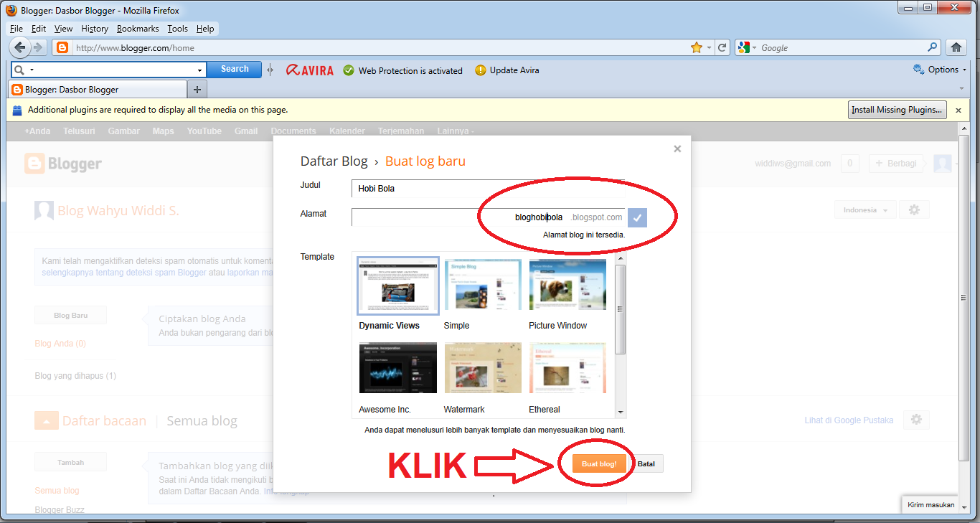Close the Buat log baru dialog
Image resolution: width=980 pixels, height=523 pixels.
click(x=677, y=149)
